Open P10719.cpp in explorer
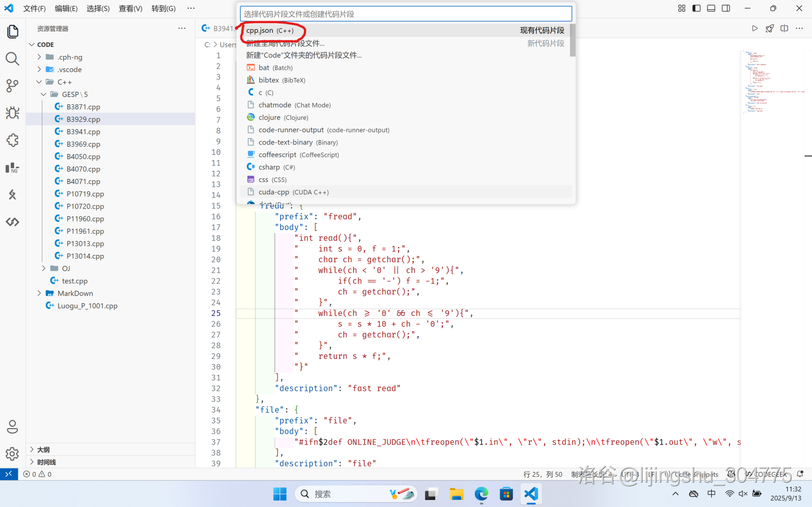The width and height of the screenshot is (812, 507). pyautogui.click(x=110, y=194)
